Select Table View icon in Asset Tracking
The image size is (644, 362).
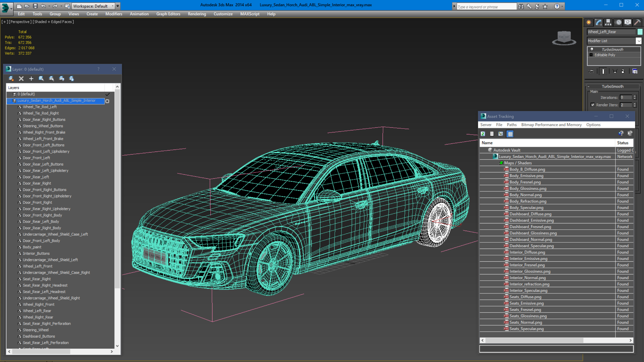click(x=510, y=134)
